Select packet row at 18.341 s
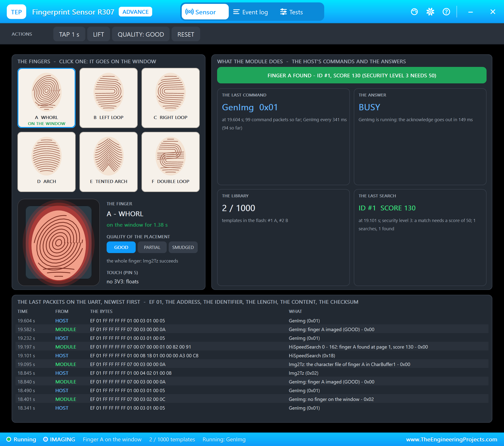The height and width of the screenshot is (446, 504). [252, 408]
